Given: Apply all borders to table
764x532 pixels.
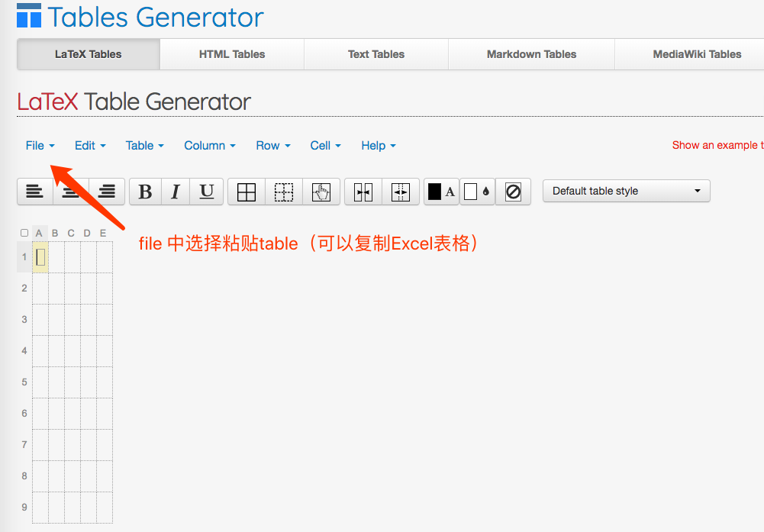Looking at the screenshot, I should (247, 192).
